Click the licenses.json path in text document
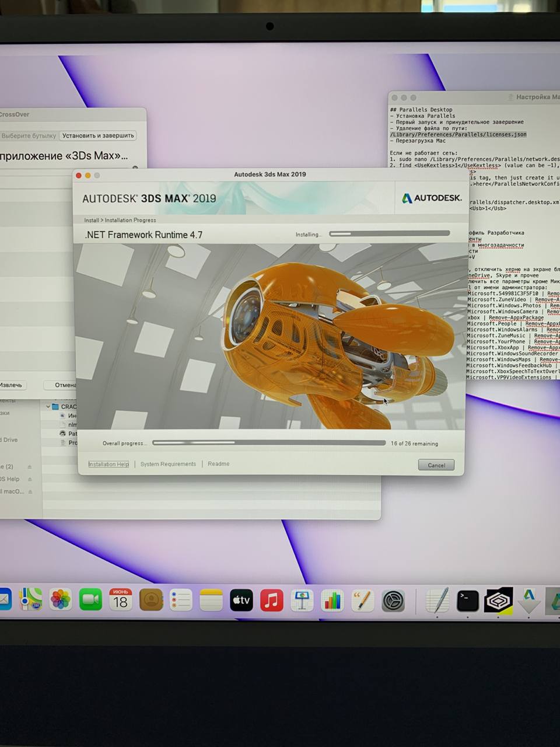The width and height of the screenshot is (560, 747). [x=458, y=134]
